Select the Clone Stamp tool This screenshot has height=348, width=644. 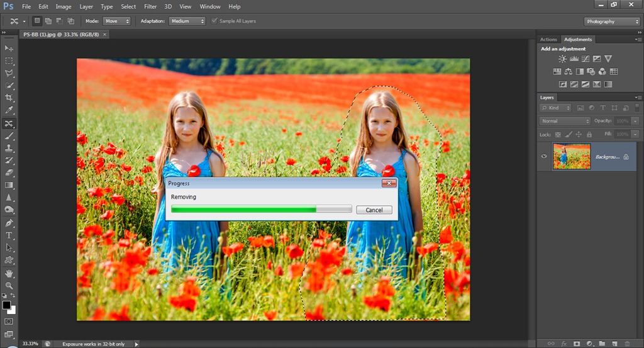tap(9, 148)
